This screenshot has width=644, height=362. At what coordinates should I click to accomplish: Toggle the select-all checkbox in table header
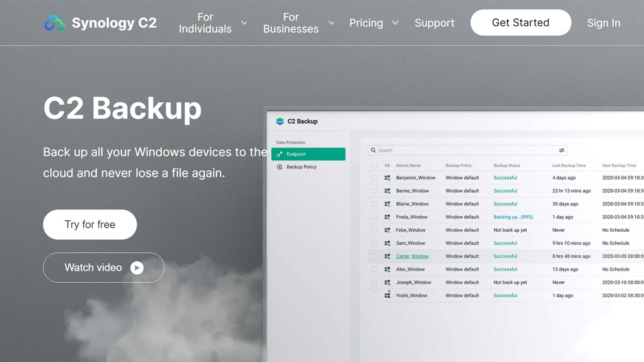[374, 166]
